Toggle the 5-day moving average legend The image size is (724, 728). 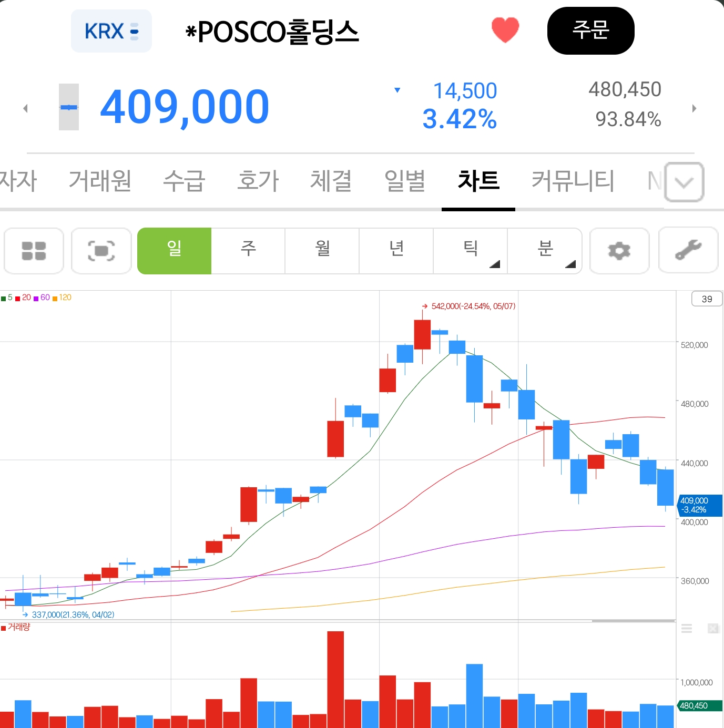pyautogui.click(x=7, y=298)
